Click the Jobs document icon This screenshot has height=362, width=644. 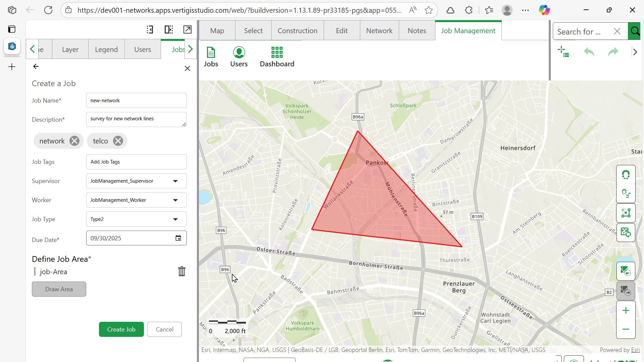pos(211,53)
